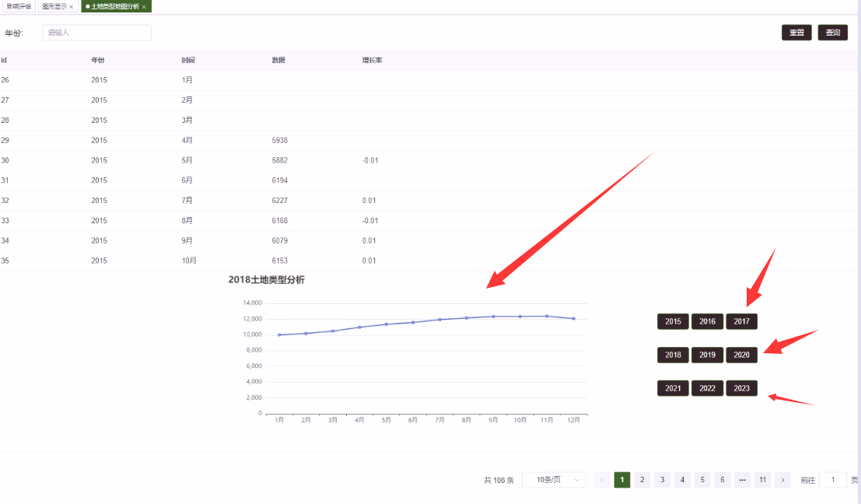Display 2018 land type chart

click(673, 355)
